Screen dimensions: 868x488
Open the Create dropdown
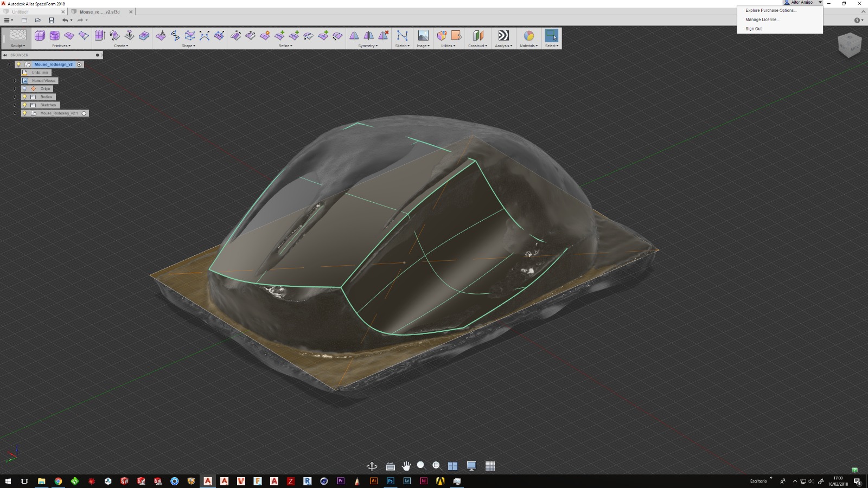121,46
